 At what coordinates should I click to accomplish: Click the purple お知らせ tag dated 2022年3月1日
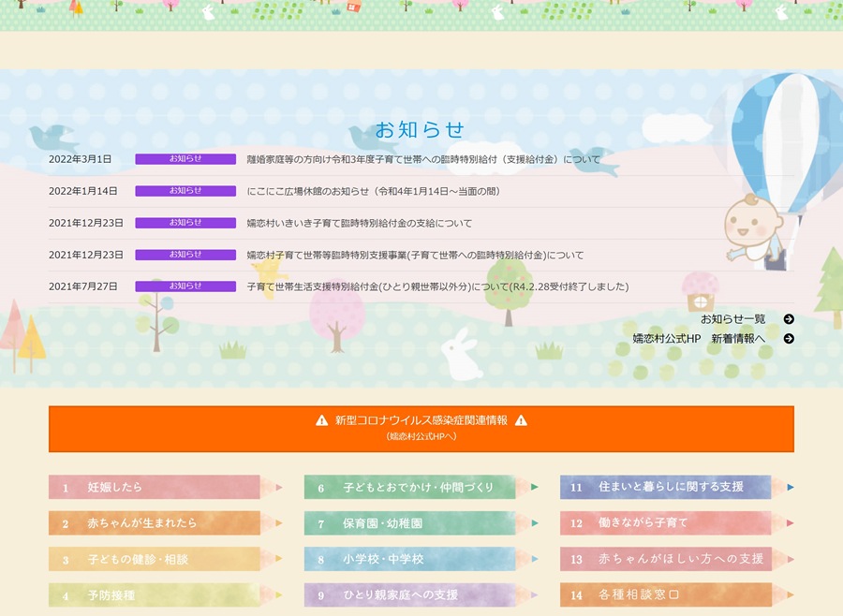click(x=185, y=159)
